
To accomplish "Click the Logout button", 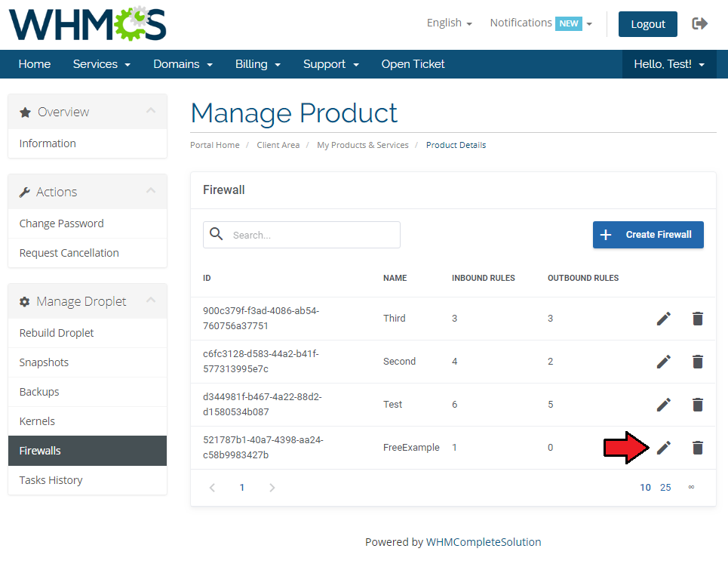I will coord(648,24).
